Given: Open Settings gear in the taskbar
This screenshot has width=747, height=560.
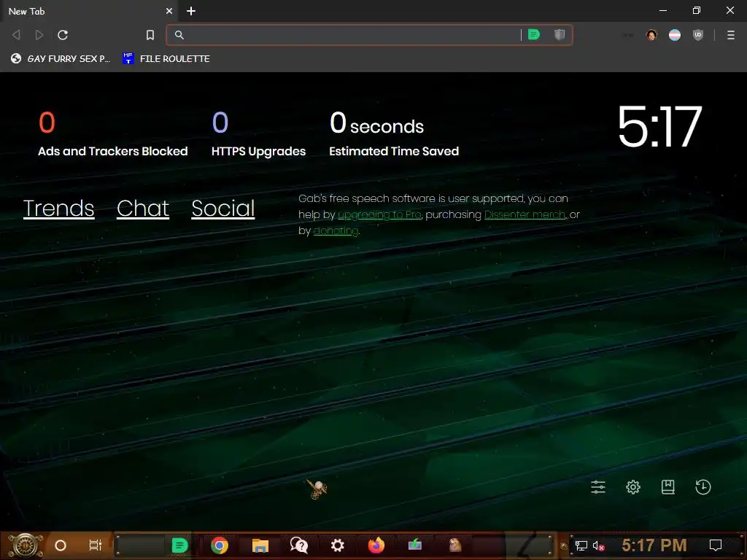Looking at the screenshot, I should [x=338, y=545].
